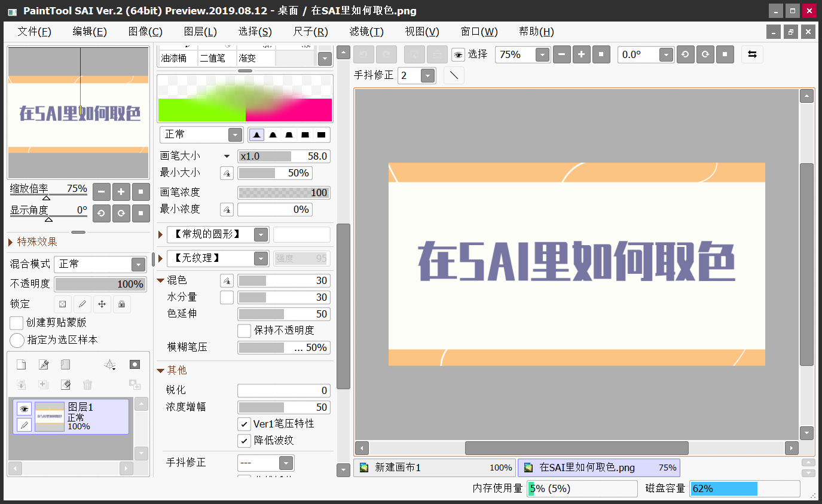
Task: Toggle the pencil edit icon on 图层1
Action: (x=24, y=424)
